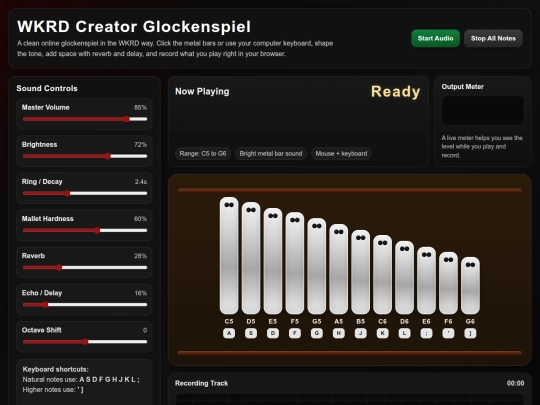Click the H key cap under A5
The image size is (540, 405).
[x=339, y=333]
